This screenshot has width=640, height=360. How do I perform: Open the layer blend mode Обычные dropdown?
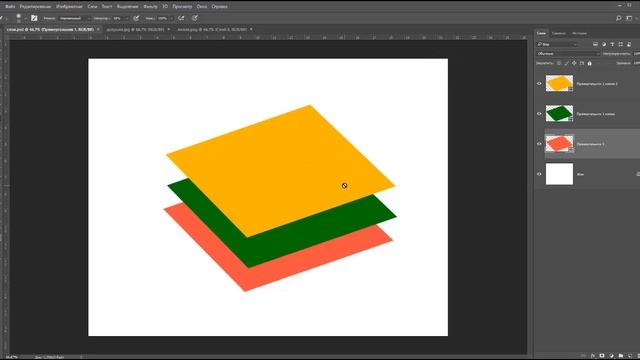[568, 54]
